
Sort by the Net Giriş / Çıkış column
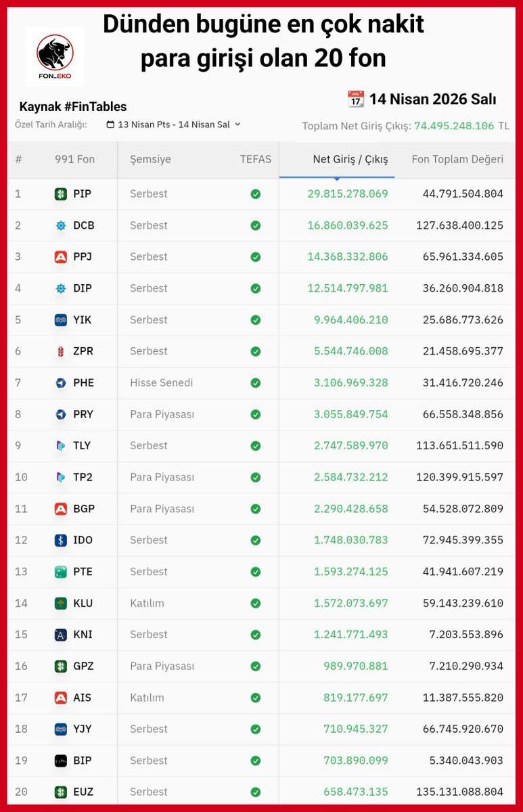point(350,160)
